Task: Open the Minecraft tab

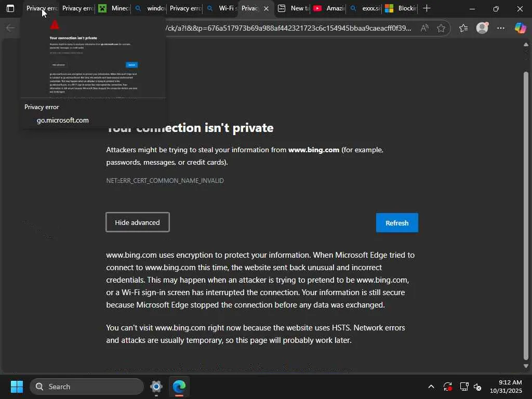Action: click(x=114, y=8)
